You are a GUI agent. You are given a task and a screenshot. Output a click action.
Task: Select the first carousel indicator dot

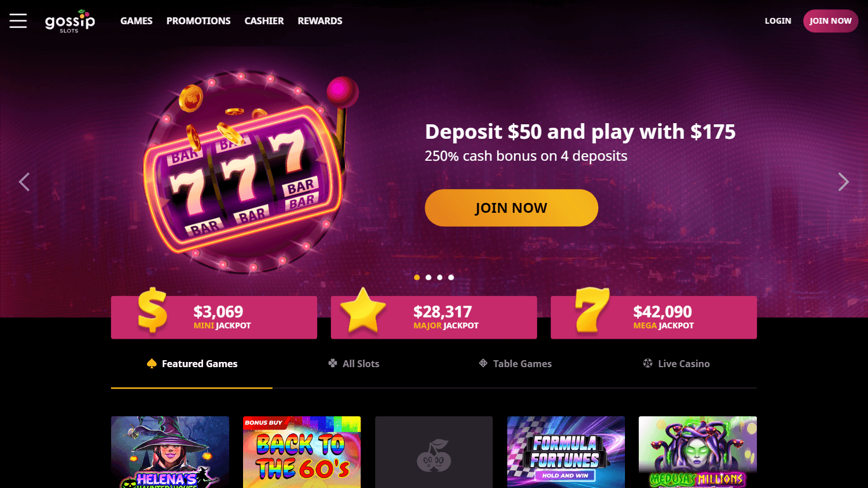click(417, 278)
